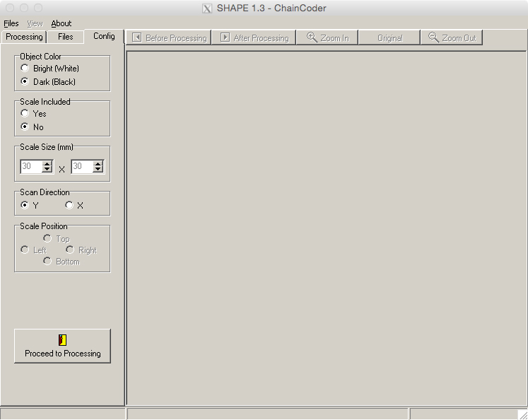Screen dimensions: 528x420
Task: Open the About menu
Action: point(61,23)
